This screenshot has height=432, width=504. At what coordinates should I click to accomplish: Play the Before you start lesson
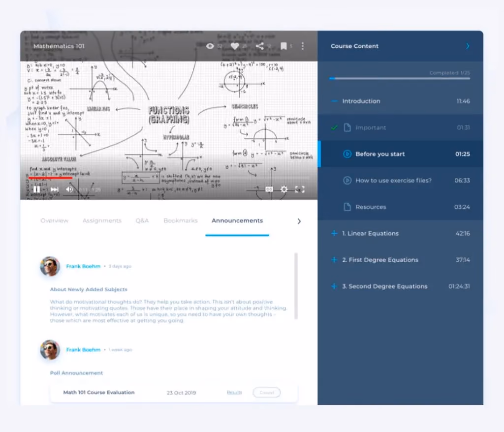(401, 154)
